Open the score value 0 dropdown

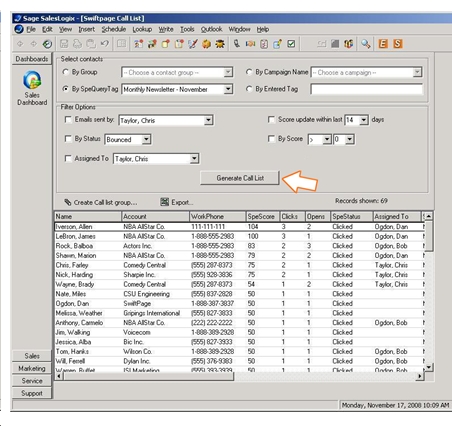click(349, 139)
